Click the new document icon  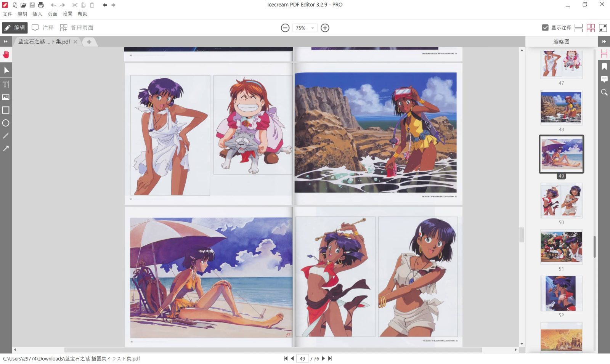tap(14, 5)
